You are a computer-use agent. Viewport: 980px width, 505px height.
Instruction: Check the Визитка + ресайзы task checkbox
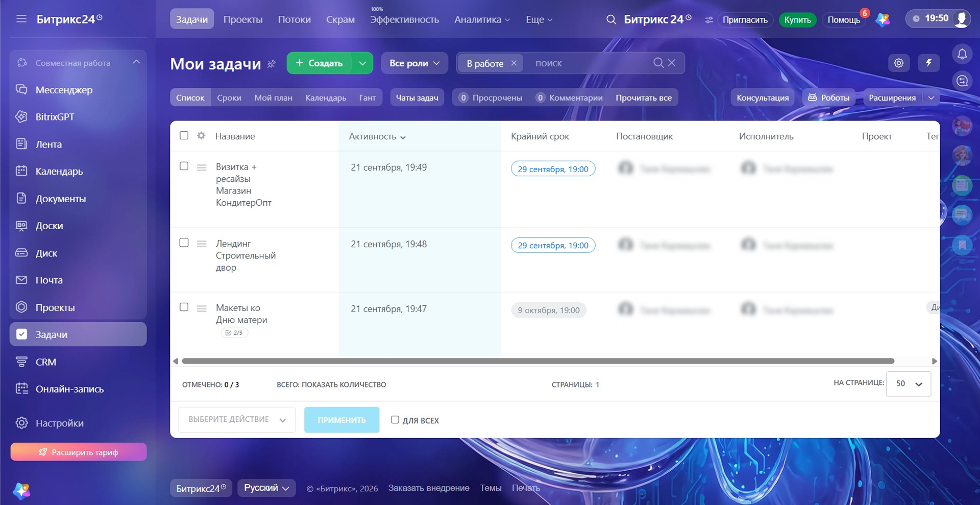184,166
